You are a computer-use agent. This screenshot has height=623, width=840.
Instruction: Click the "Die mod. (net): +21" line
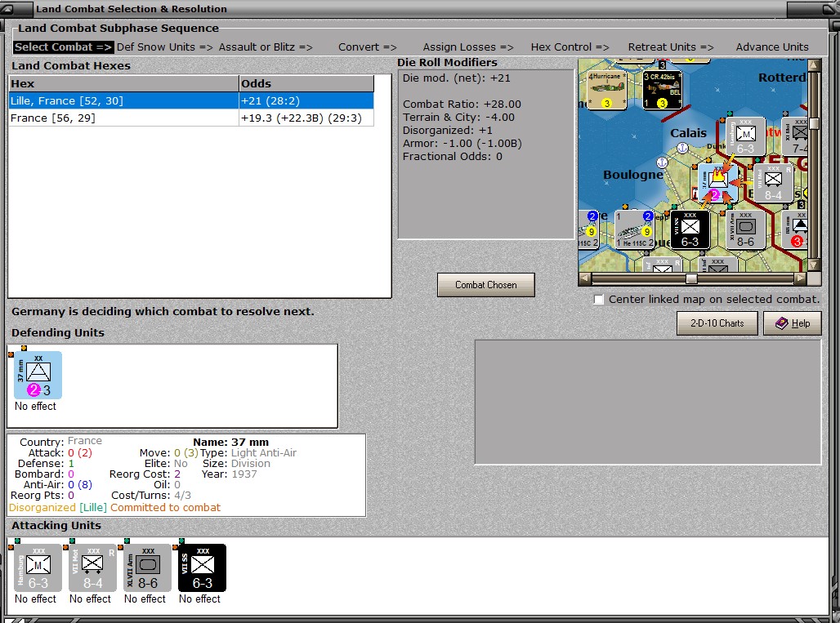[x=457, y=78]
